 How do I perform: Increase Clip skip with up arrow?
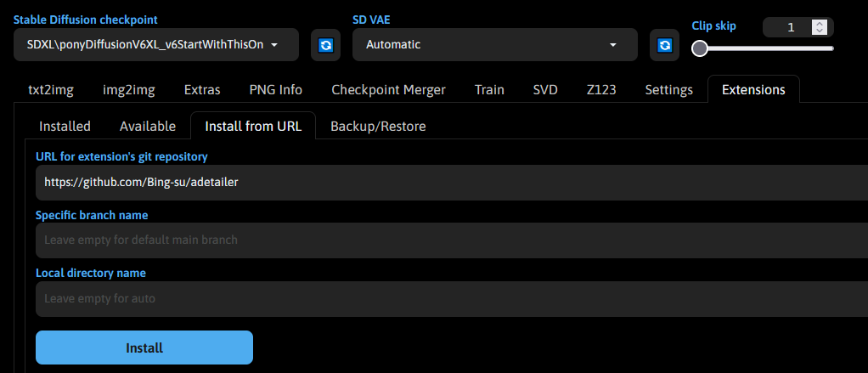click(x=820, y=23)
